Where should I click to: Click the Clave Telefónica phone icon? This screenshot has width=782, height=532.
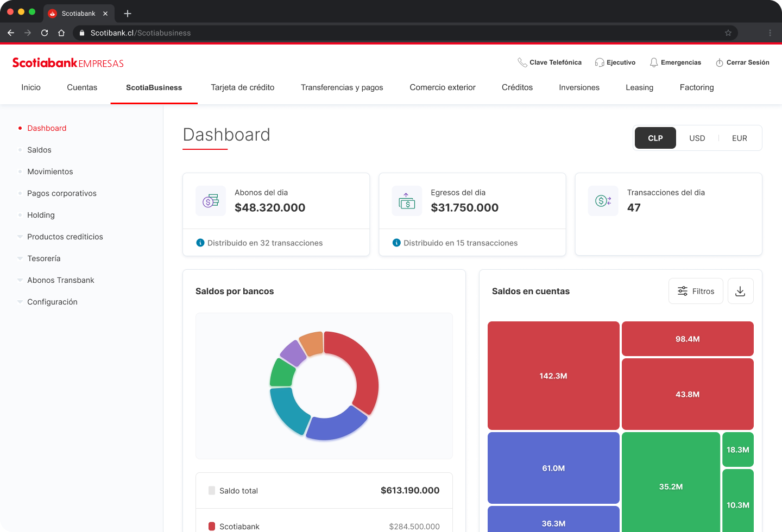(522, 62)
